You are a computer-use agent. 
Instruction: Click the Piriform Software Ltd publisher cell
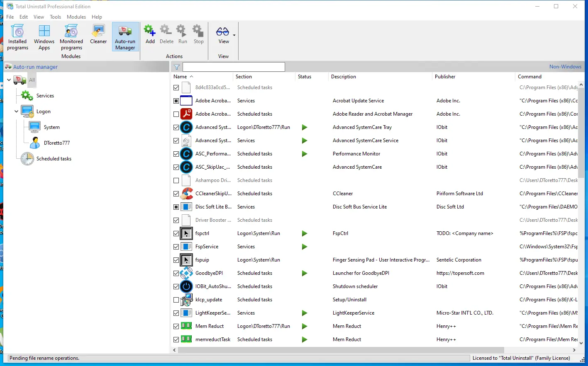pyautogui.click(x=460, y=194)
